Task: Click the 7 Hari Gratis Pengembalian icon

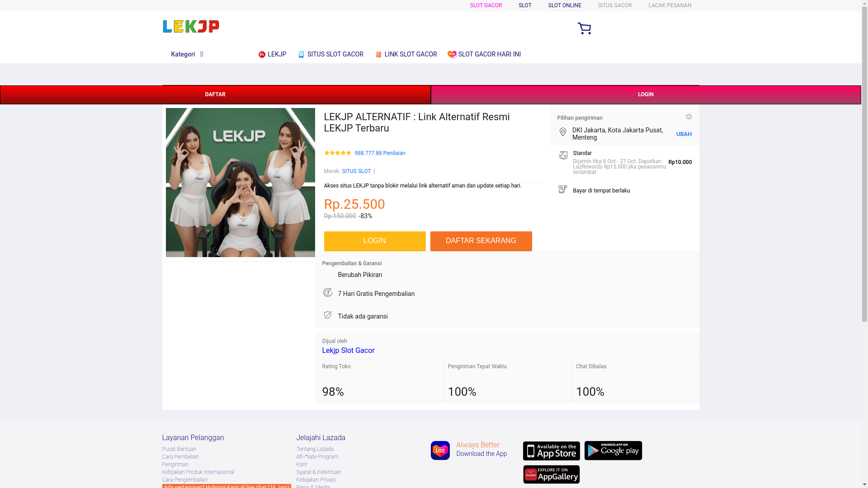Action: [x=328, y=293]
